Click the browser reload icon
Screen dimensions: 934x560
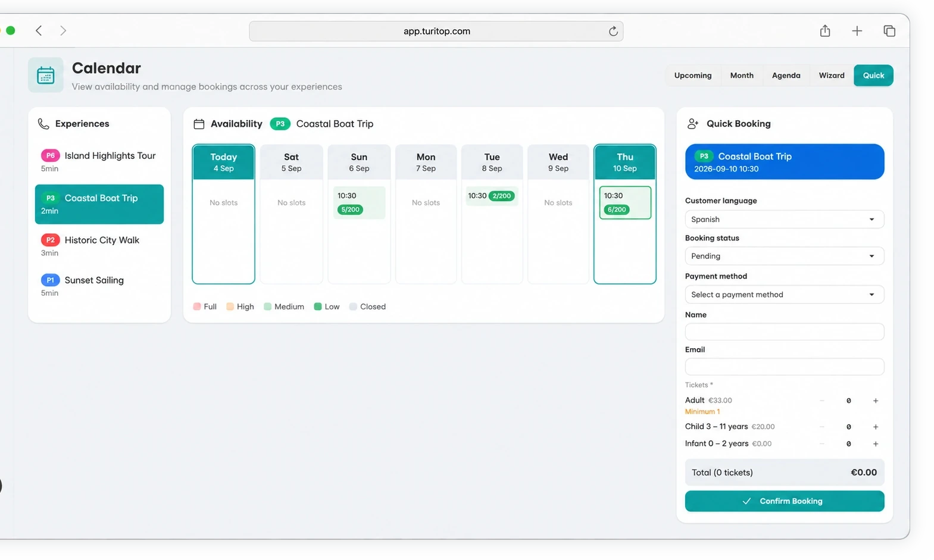613,32
